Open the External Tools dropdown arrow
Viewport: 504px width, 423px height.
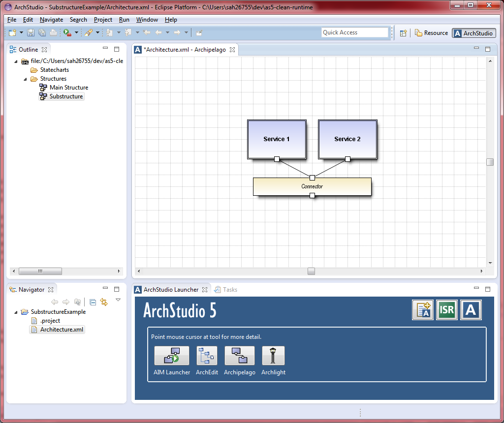[76, 32]
